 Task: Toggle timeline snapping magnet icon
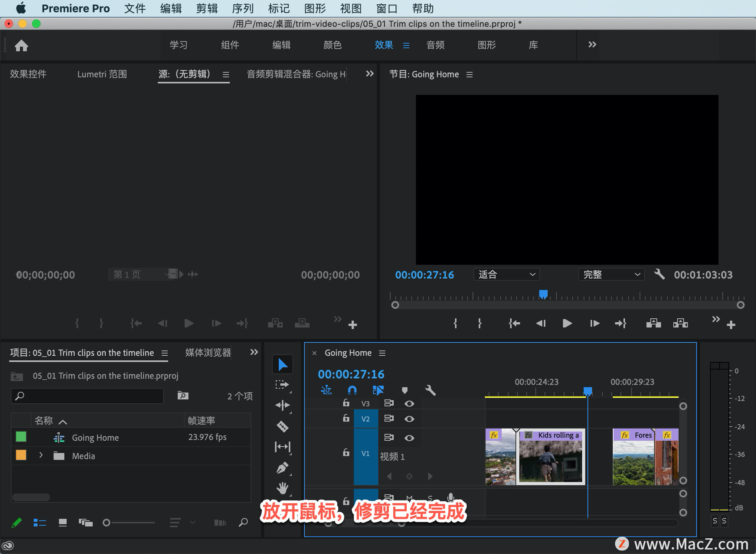(x=352, y=390)
